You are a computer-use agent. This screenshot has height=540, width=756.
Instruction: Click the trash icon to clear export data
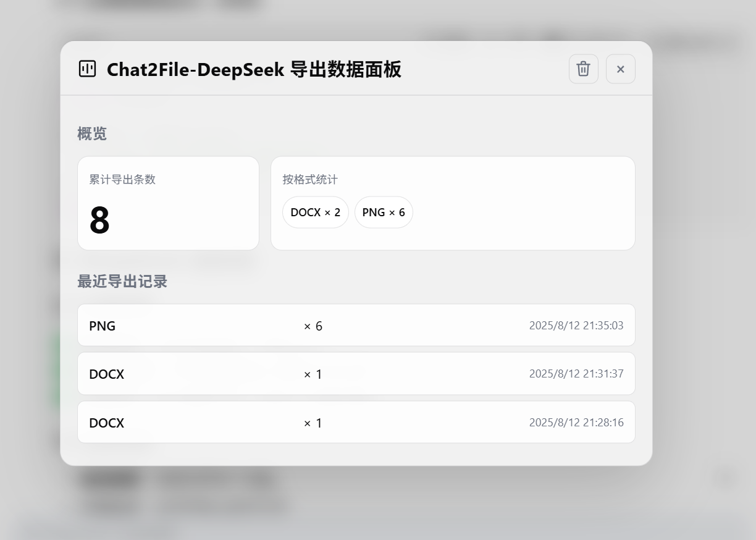click(583, 69)
